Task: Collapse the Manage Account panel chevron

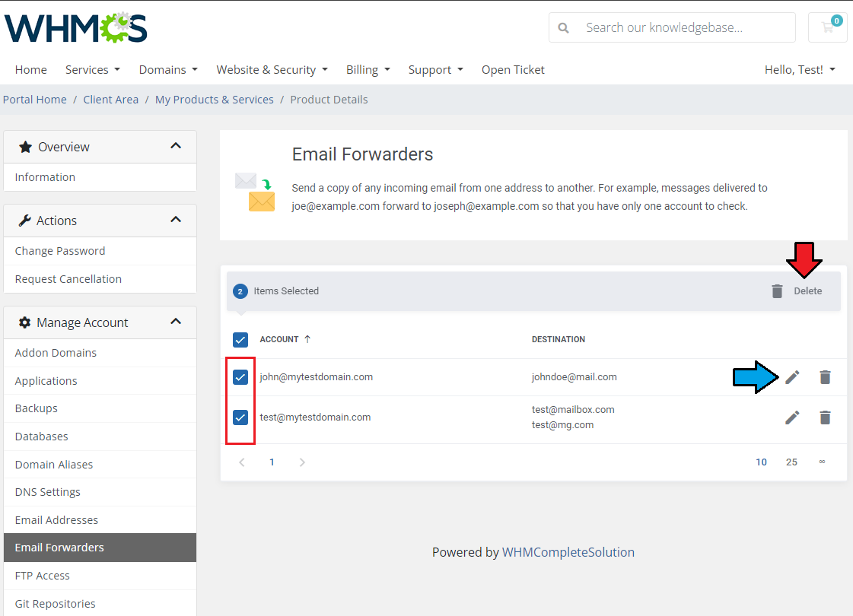Action: click(x=176, y=322)
